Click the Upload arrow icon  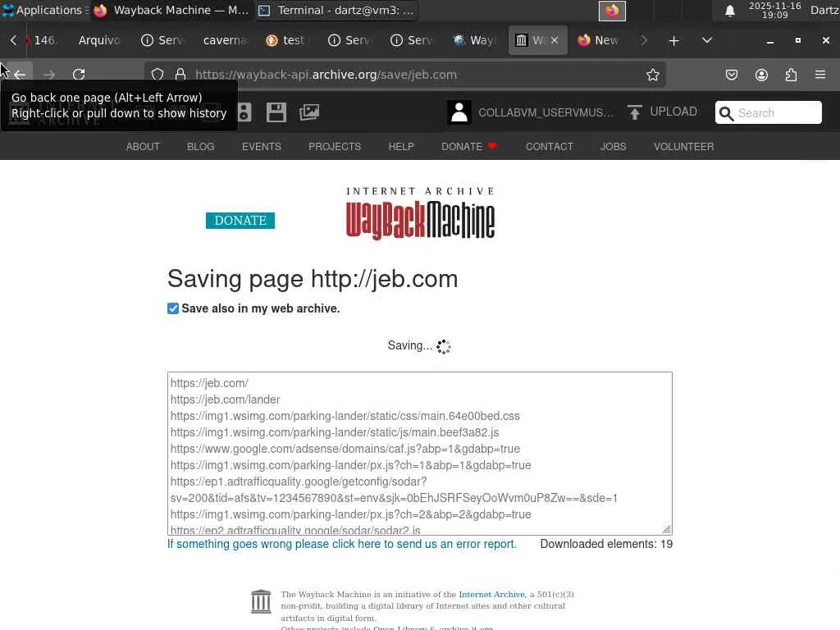[634, 112]
